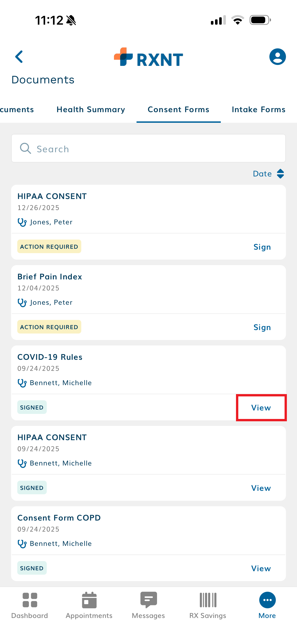Viewport: 297px width, 644px height.
Task: Open the user profile icon
Action: click(277, 57)
